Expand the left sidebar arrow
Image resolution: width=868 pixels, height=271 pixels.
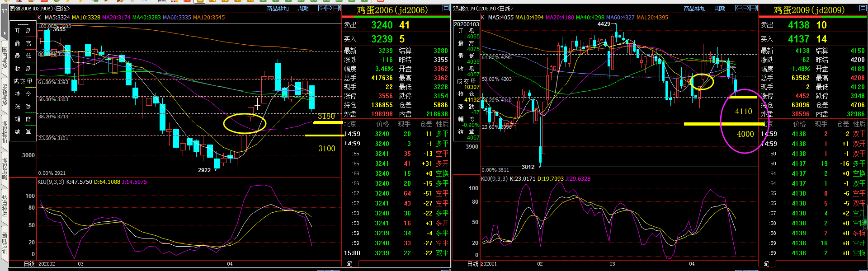5,33
